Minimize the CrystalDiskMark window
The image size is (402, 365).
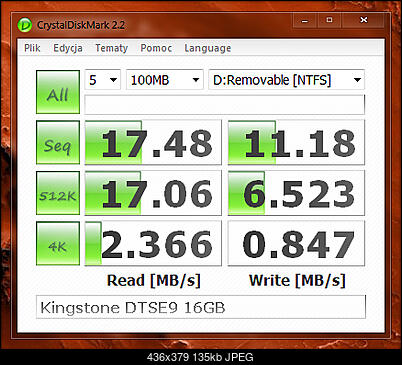pyautogui.click(x=304, y=21)
